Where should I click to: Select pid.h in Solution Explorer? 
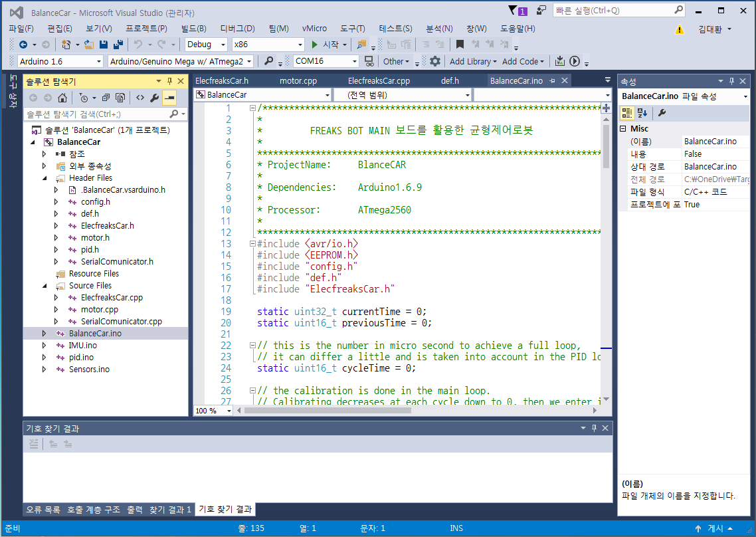click(x=90, y=250)
